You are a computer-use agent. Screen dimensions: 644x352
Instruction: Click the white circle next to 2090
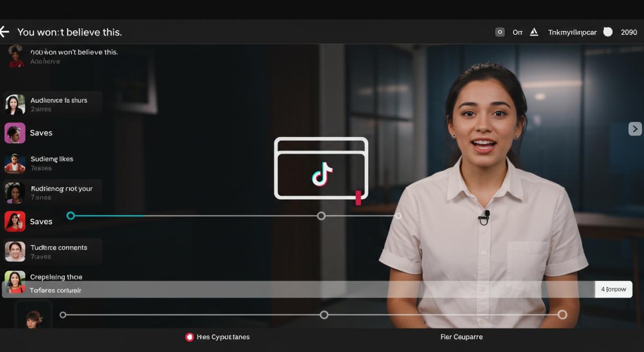608,32
